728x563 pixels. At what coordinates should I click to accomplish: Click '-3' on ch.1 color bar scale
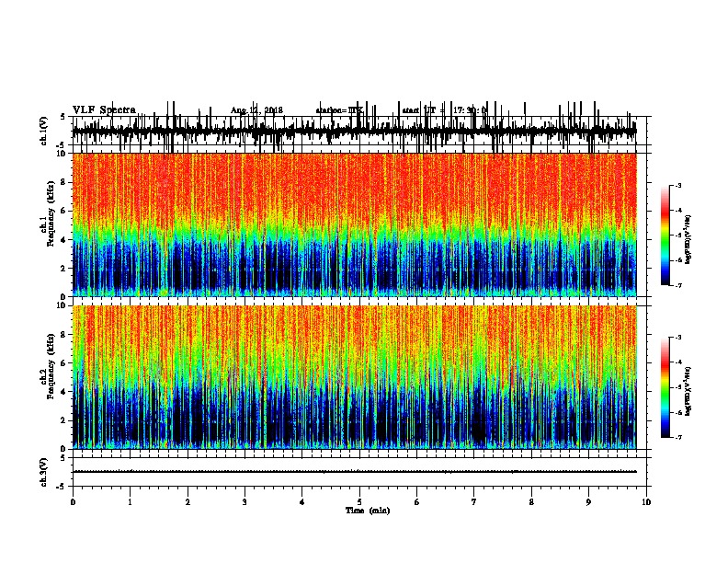click(x=678, y=186)
